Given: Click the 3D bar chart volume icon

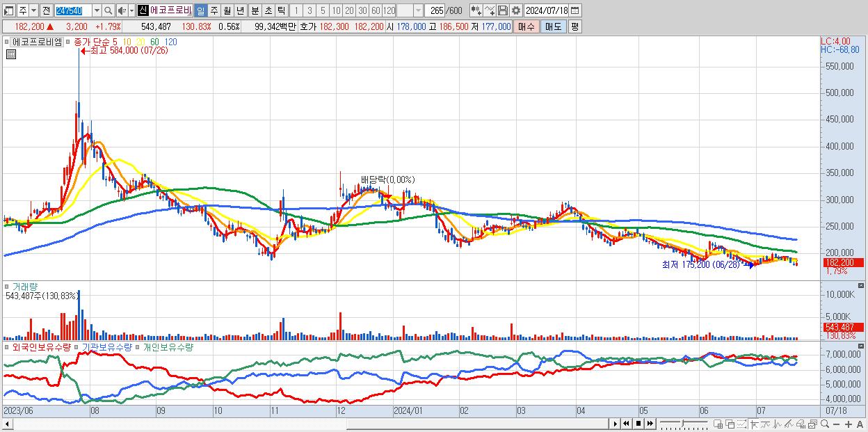Looking at the screenshot, I should pos(801,424).
